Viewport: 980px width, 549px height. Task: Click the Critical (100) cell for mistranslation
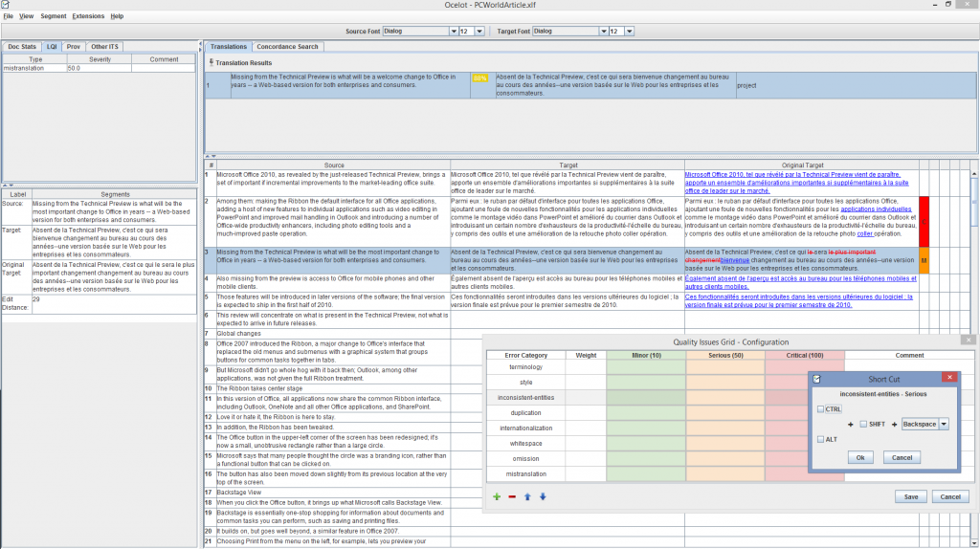point(805,474)
